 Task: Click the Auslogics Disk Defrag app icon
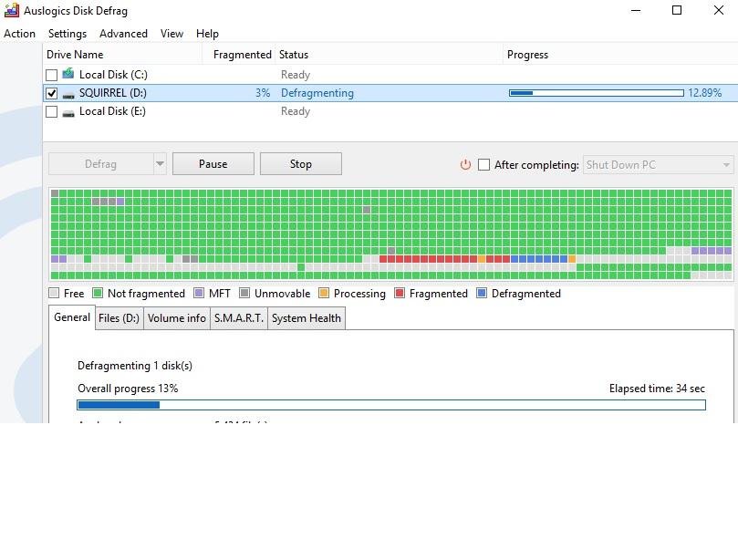[x=11, y=10]
